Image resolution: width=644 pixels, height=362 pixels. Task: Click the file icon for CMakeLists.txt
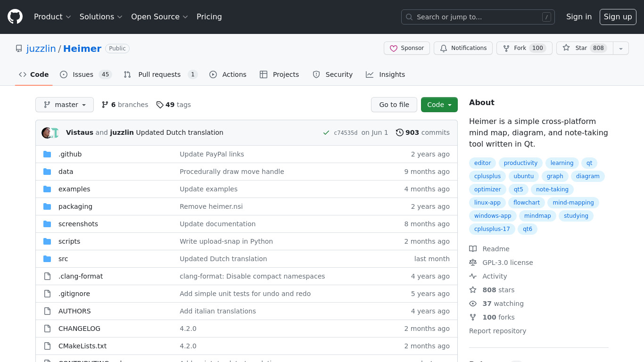(x=47, y=346)
